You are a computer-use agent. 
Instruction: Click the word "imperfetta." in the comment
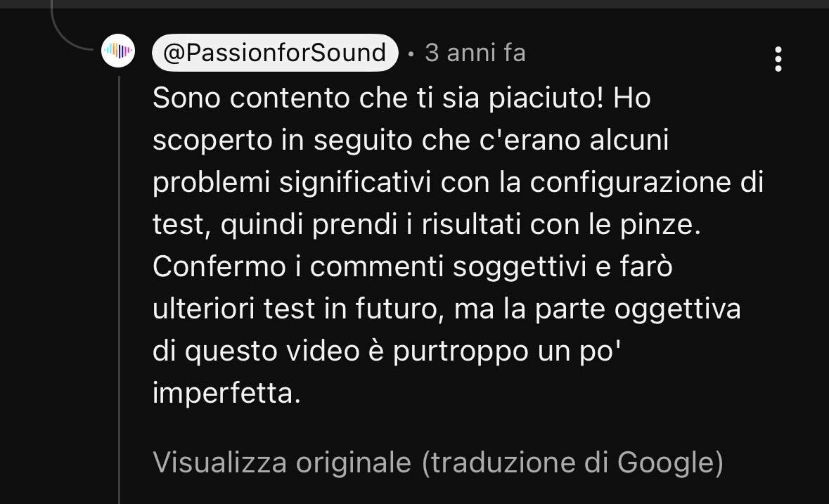tap(226, 394)
